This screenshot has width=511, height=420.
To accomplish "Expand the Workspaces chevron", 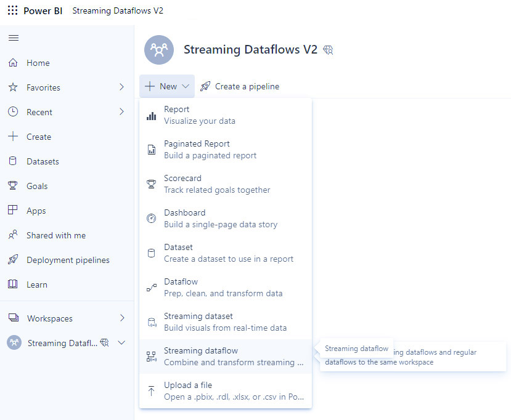I will [x=122, y=318].
